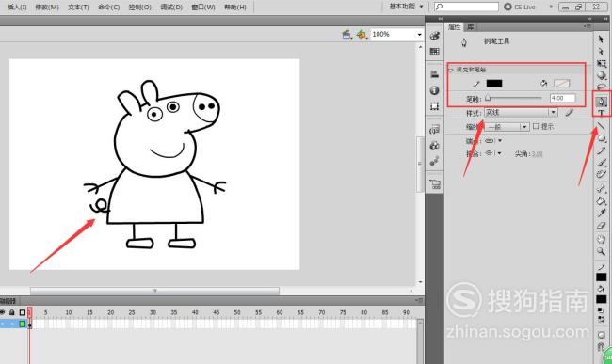The width and height of the screenshot is (612, 364).
Task: Toggle the Object Drawing mode button
Action: [x=601, y=335]
